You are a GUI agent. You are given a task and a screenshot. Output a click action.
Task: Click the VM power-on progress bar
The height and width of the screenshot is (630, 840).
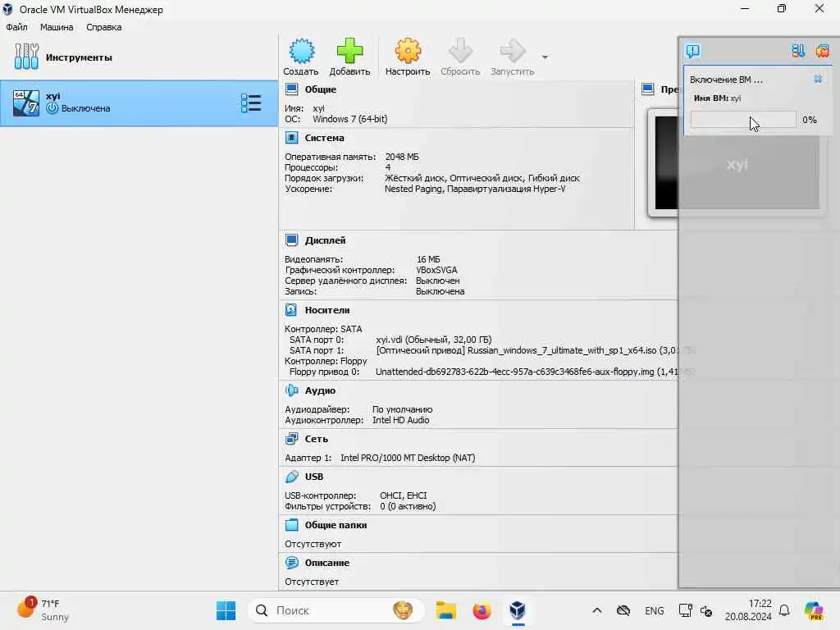pos(743,120)
